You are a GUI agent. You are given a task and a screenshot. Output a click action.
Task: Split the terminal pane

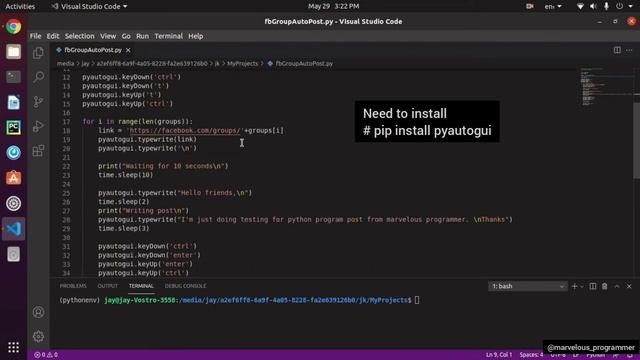(x=593, y=286)
